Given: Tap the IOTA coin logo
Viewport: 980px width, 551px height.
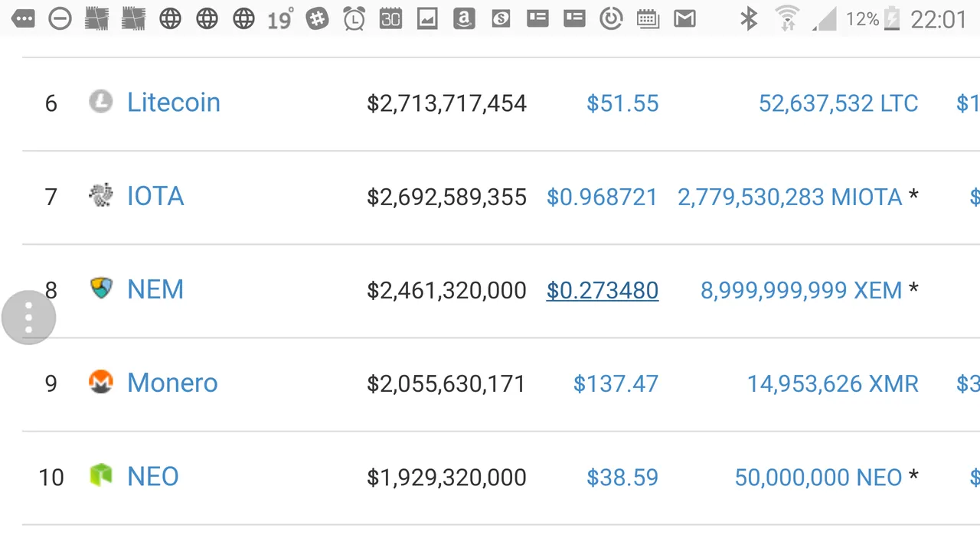Looking at the screenshot, I should (x=100, y=195).
